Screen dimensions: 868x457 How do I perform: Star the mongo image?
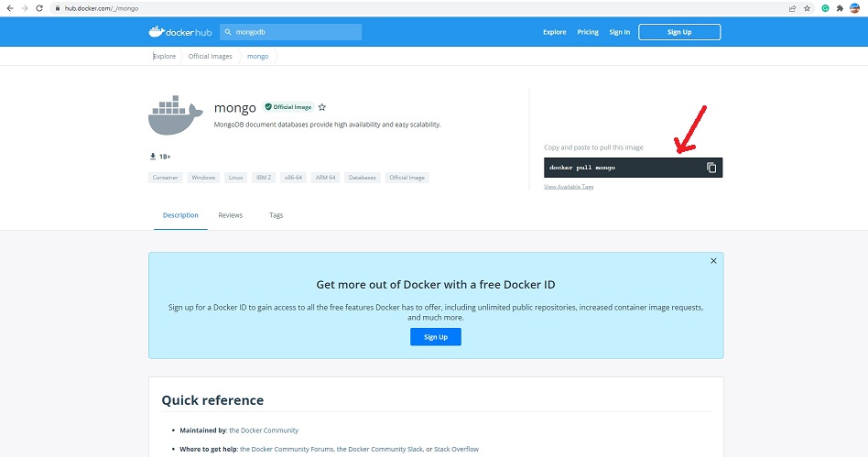(322, 107)
